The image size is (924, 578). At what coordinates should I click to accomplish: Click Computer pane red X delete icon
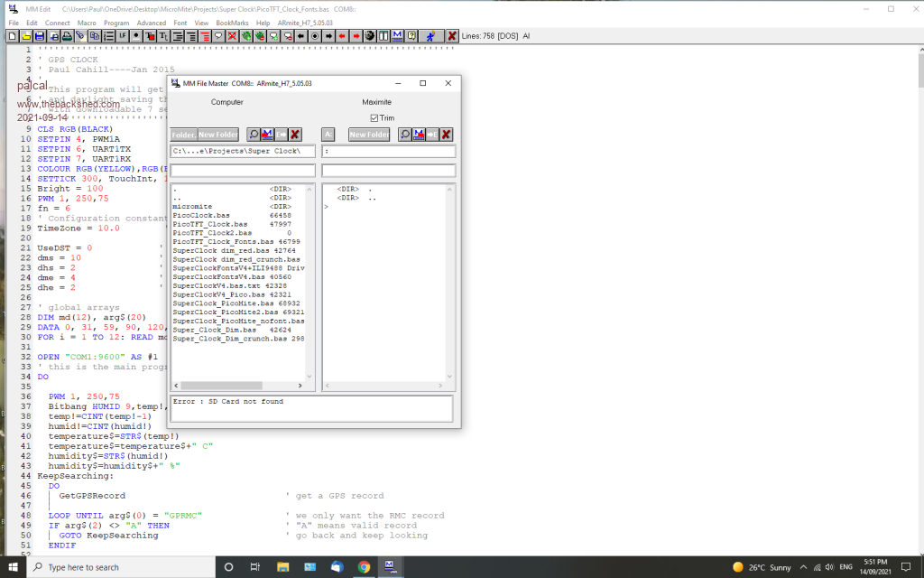click(294, 135)
